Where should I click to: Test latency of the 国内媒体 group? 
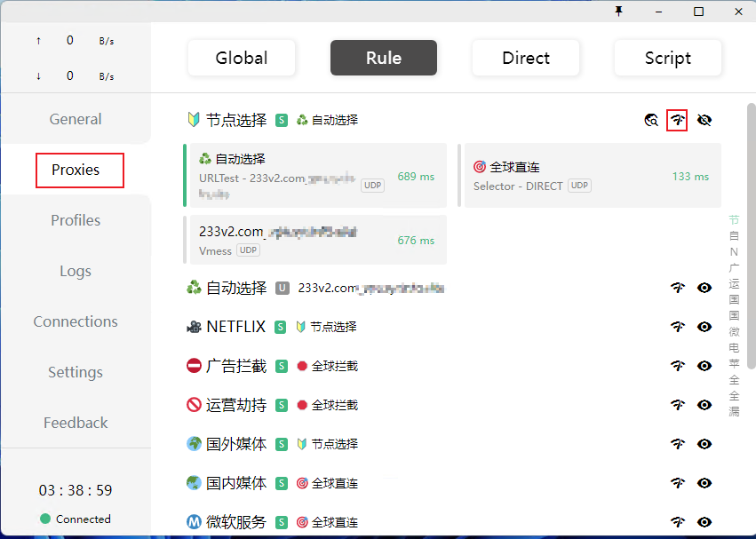pyautogui.click(x=678, y=482)
